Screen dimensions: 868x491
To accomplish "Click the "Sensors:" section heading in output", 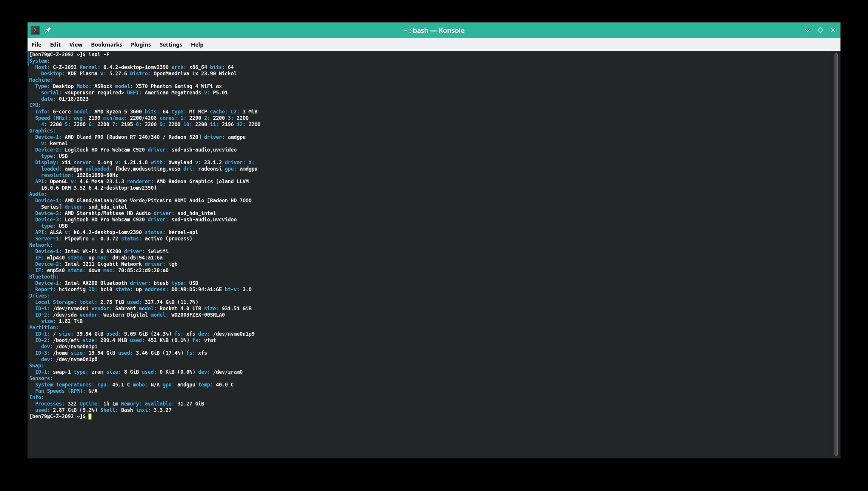I will (41, 378).
